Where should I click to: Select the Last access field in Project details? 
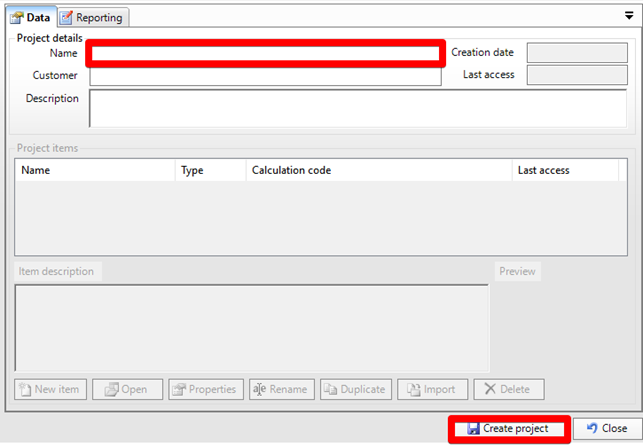577,75
